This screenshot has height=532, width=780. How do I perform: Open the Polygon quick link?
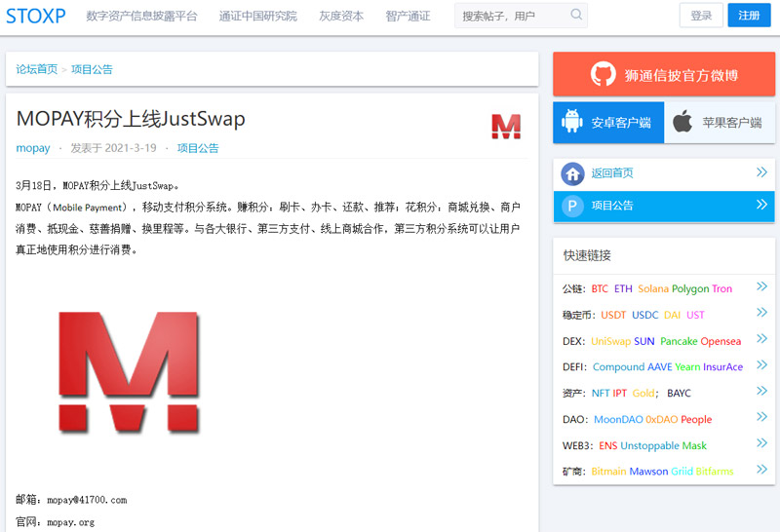tap(690, 288)
